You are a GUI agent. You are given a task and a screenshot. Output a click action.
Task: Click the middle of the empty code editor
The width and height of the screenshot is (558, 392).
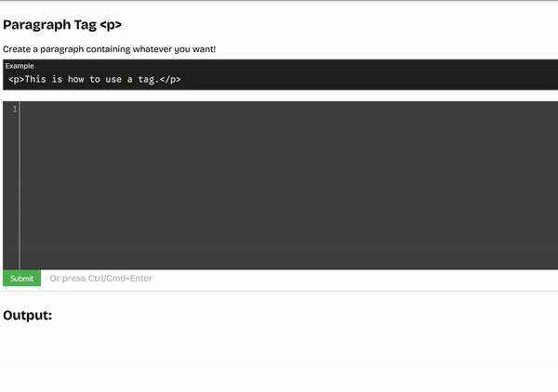point(288,186)
